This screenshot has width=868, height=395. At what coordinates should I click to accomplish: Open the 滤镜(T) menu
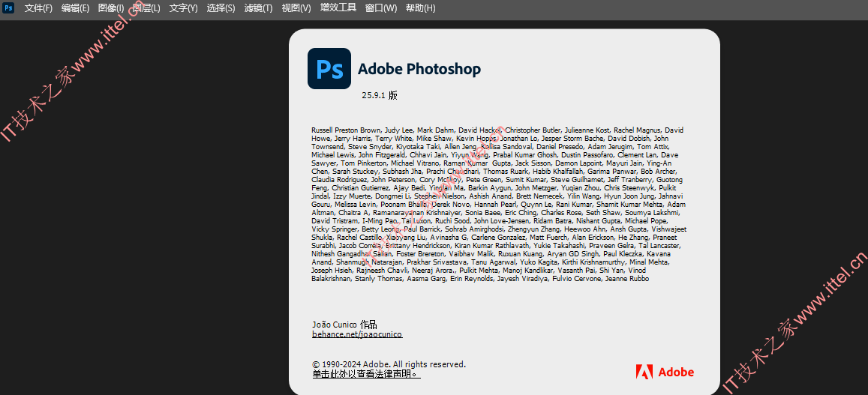coord(258,8)
